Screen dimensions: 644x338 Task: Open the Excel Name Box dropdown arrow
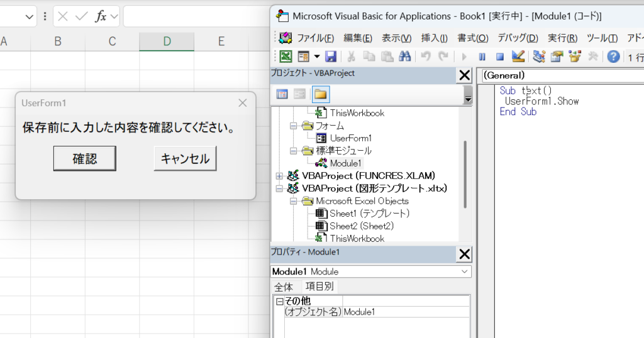pyautogui.click(x=29, y=17)
